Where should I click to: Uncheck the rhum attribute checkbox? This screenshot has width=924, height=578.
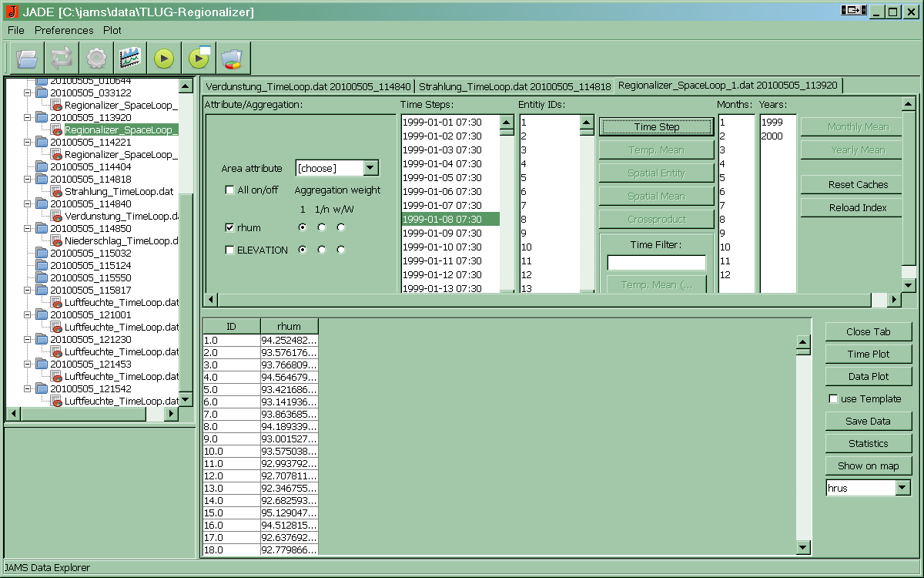point(229,228)
